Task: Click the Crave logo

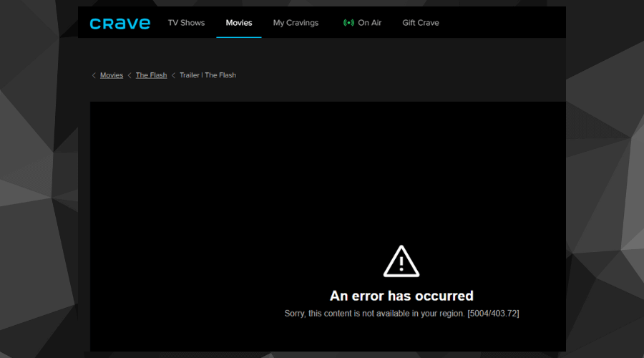Action: pyautogui.click(x=120, y=24)
